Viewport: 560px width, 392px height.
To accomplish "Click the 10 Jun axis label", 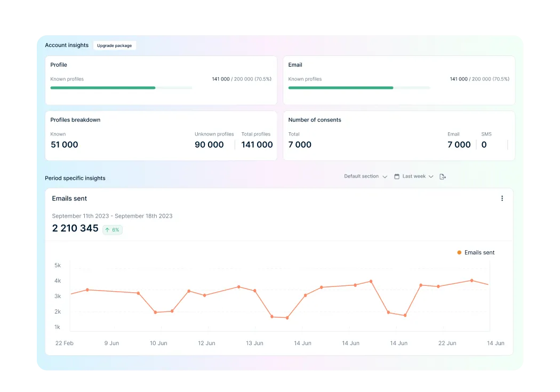I will click(x=158, y=343).
